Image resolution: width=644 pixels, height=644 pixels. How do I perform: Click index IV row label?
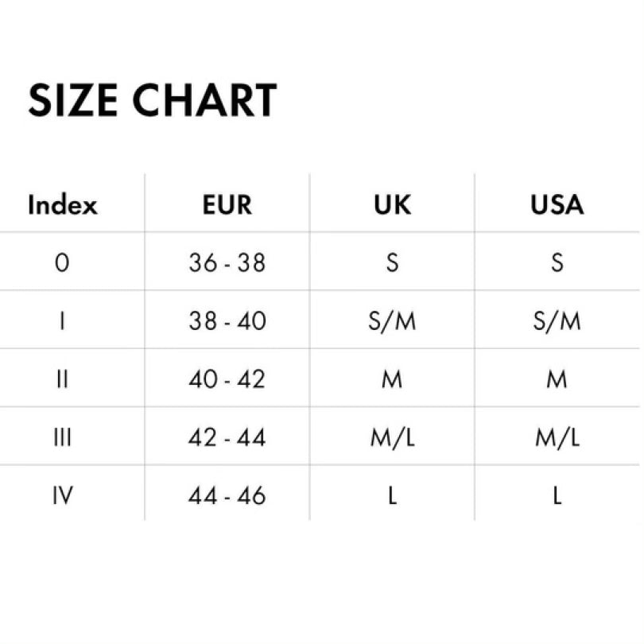click(x=62, y=495)
